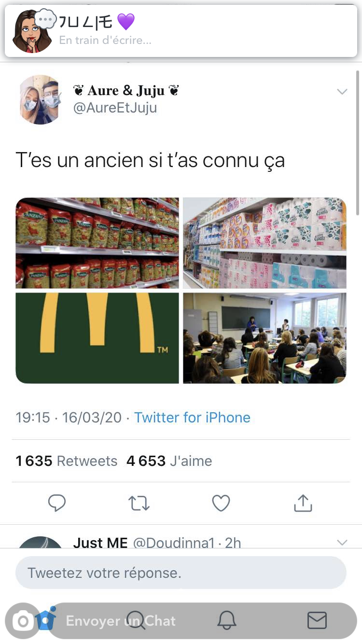Open the search magnifier icon

(x=136, y=620)
